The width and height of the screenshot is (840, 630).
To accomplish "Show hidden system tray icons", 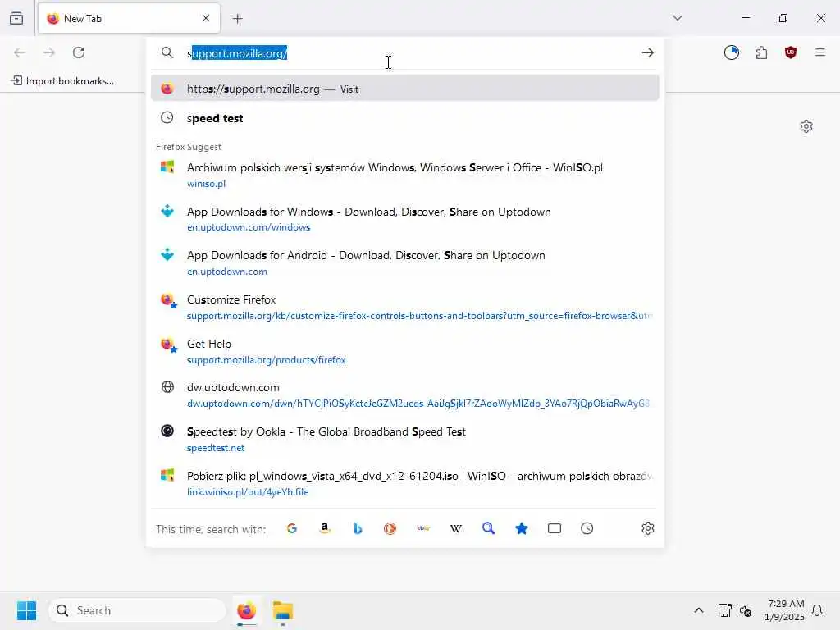I will pos(699,610).
